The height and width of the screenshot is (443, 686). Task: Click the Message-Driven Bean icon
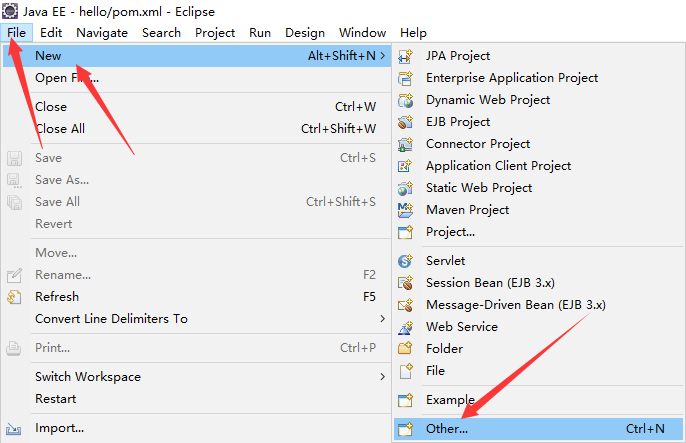pyautogui.click(x=405, y=305)
